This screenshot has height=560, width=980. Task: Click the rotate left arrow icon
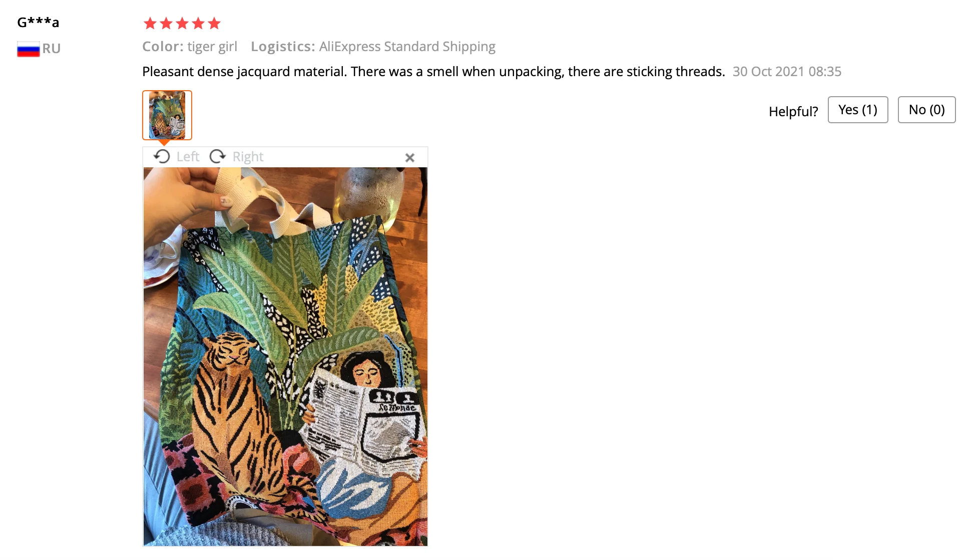click(x=162, y=157)
